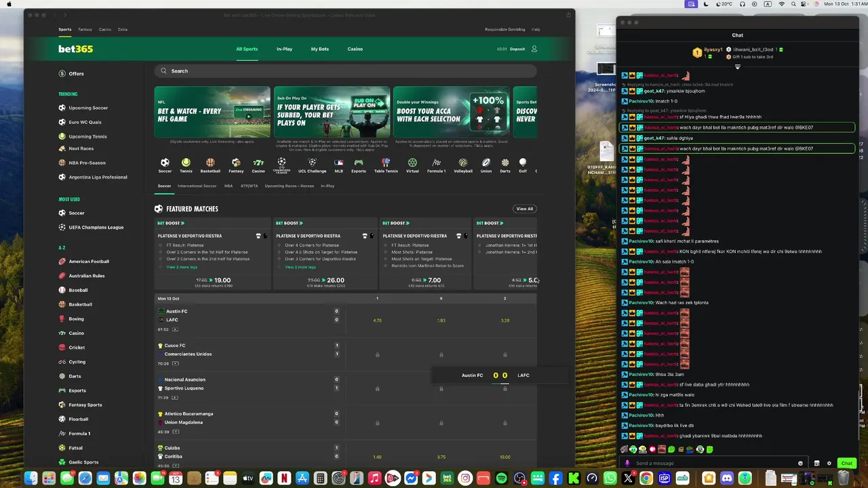The width and height of the screenshot is (868, 488).
Task: Open UEFA Champions League in Most Used
Action: (96, 227)
